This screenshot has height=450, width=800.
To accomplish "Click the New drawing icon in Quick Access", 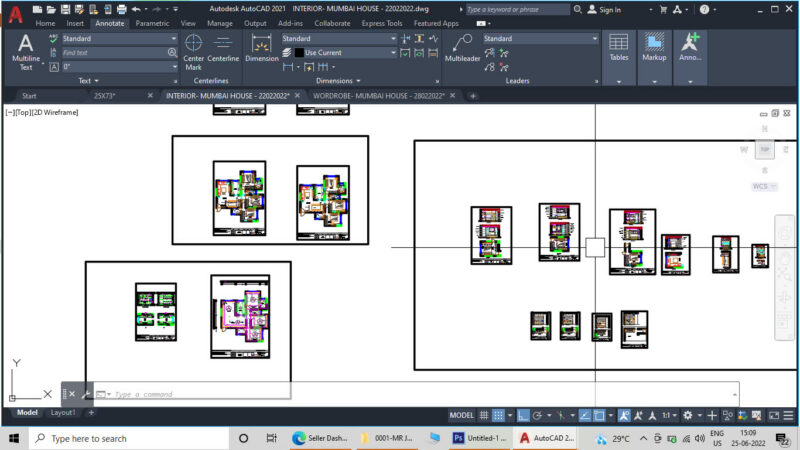I will 37,9.
